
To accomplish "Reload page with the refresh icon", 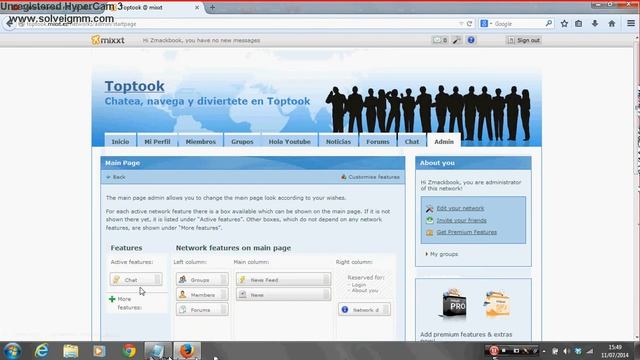I will click(x=469, y=24).
